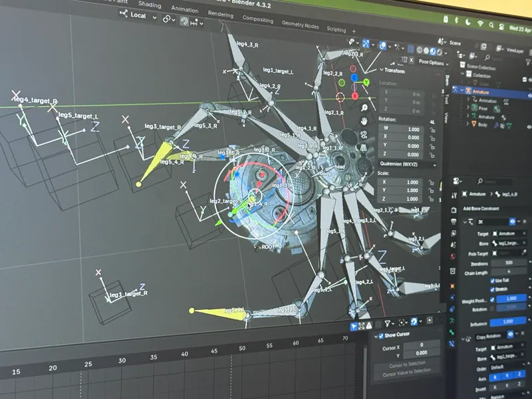Click the timeline select arrow tool icon

(354, 326)
